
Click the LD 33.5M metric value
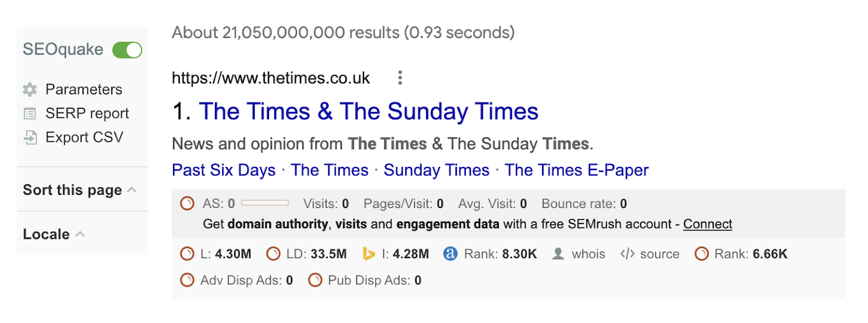(328, 254)
